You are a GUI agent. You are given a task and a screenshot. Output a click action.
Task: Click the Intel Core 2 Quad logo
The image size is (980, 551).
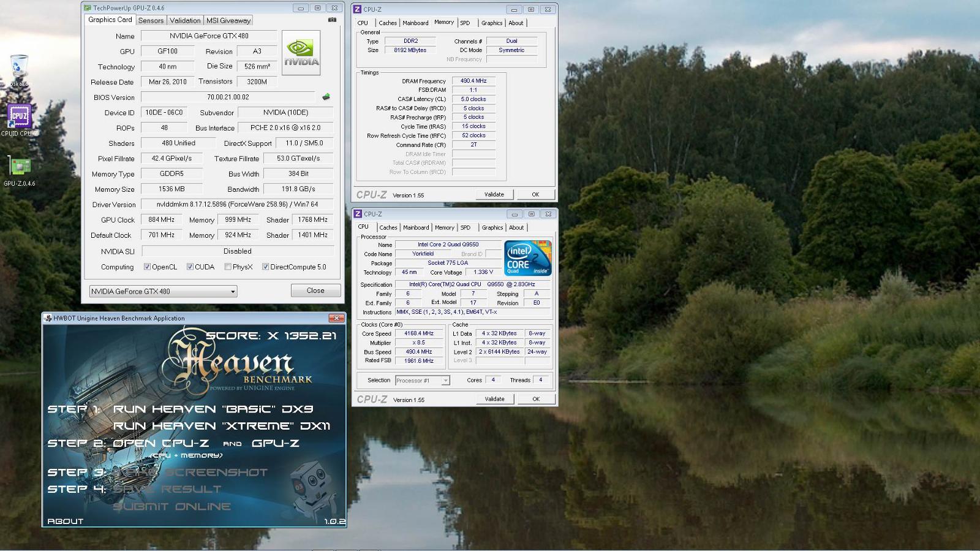(x=528, y=257)
